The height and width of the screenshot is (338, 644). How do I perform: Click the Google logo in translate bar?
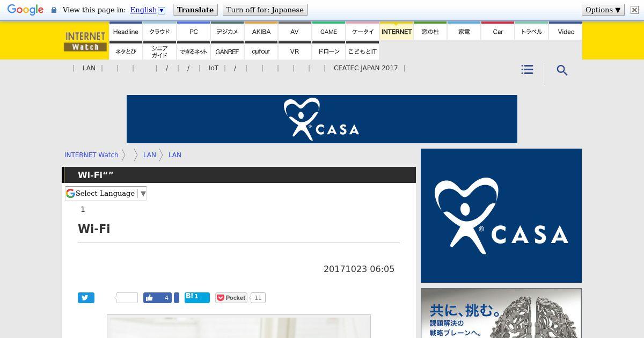pyautogui.click(x=25, y=10)
